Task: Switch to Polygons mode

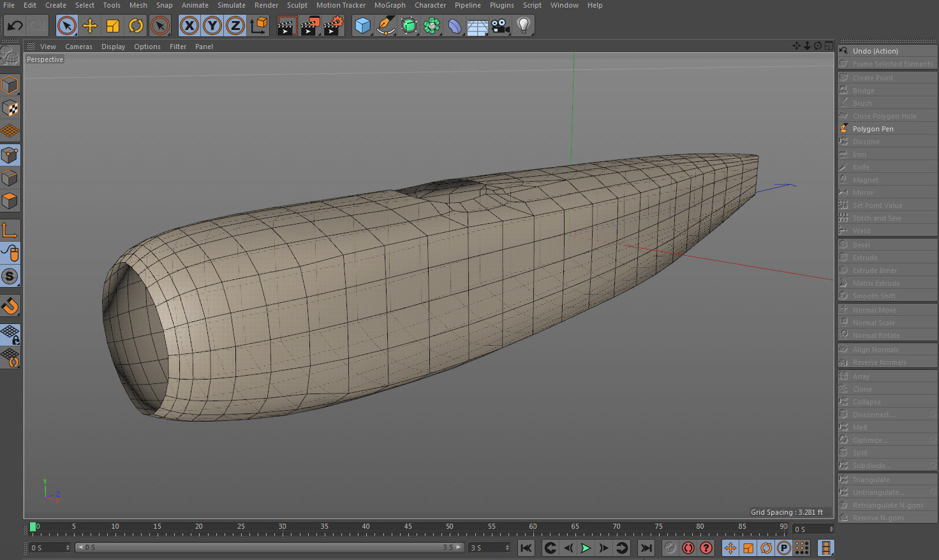Action: tap(10, 201)
